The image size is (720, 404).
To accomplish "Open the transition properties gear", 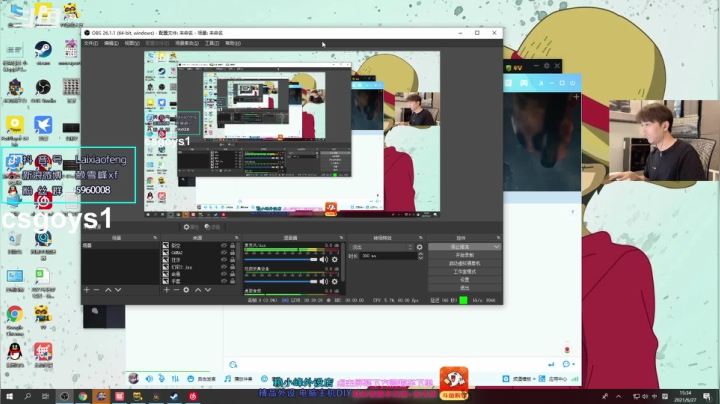I will click(419, 247).
